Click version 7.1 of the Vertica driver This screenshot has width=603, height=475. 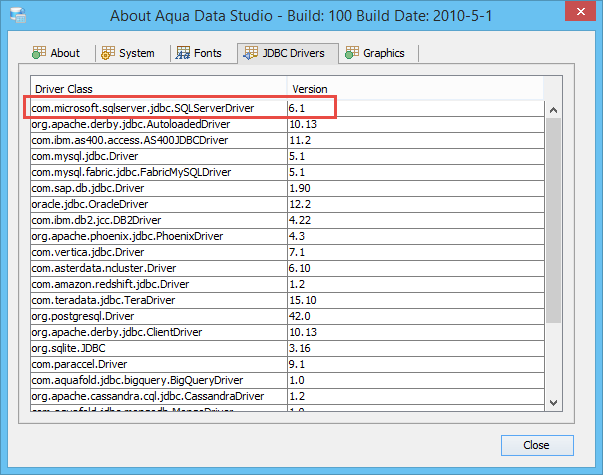point(297,252)
